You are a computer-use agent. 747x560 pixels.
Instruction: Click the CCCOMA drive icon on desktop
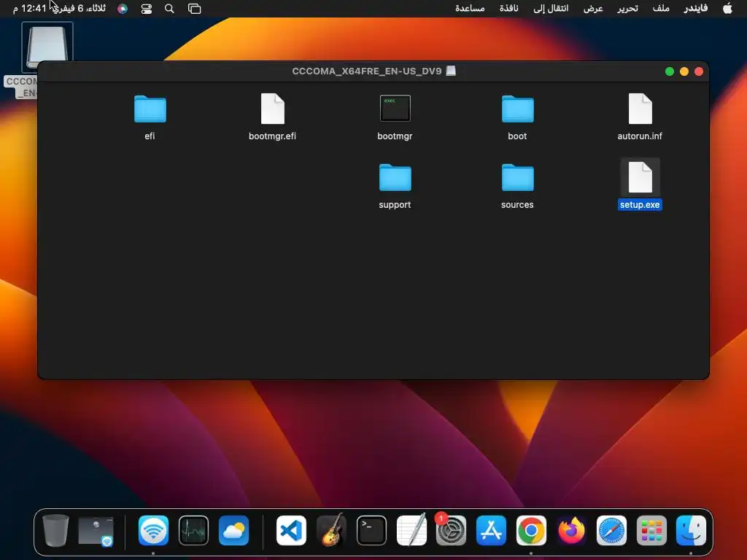[47, 47]
